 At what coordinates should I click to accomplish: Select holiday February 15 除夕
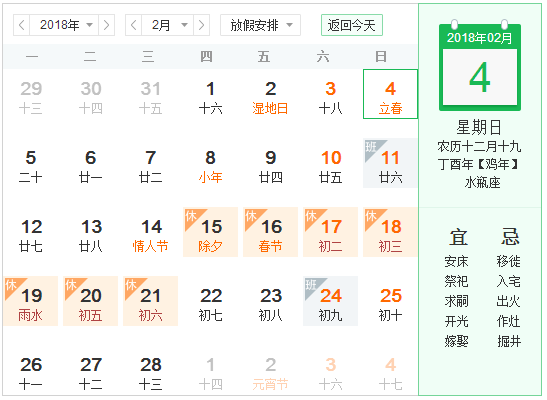click(210, 232)
